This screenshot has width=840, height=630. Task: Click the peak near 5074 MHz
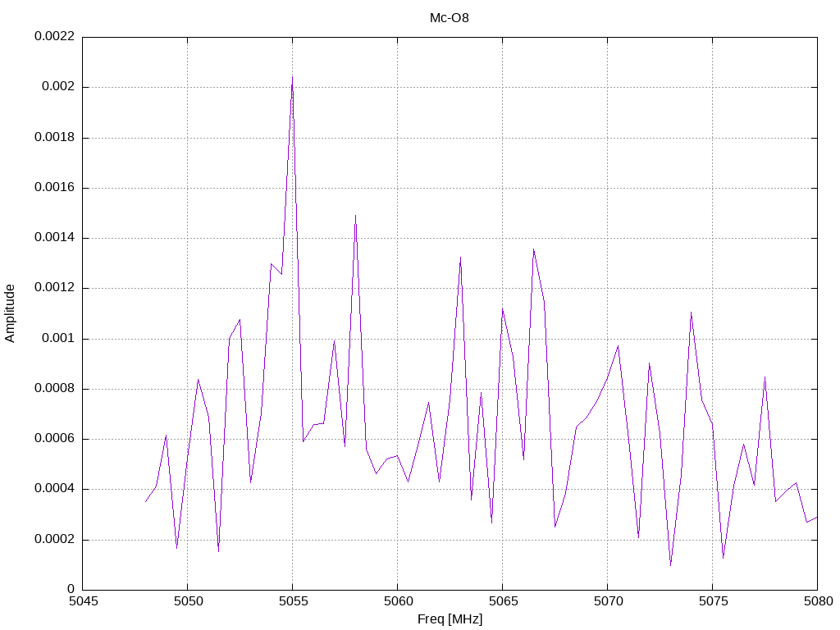click(x=691, y=312)
